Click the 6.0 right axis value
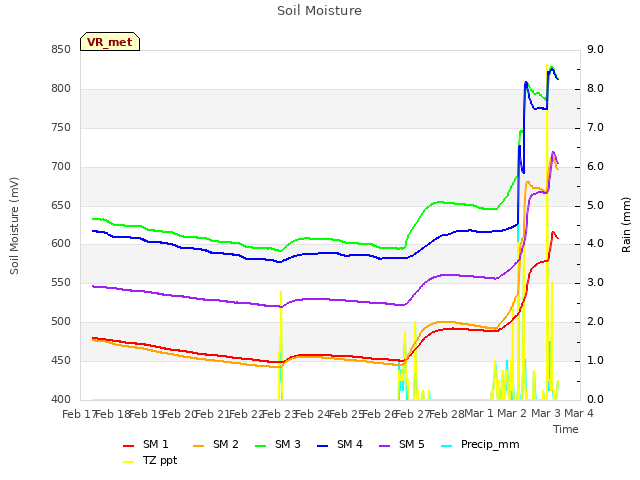 click(596, 167)
